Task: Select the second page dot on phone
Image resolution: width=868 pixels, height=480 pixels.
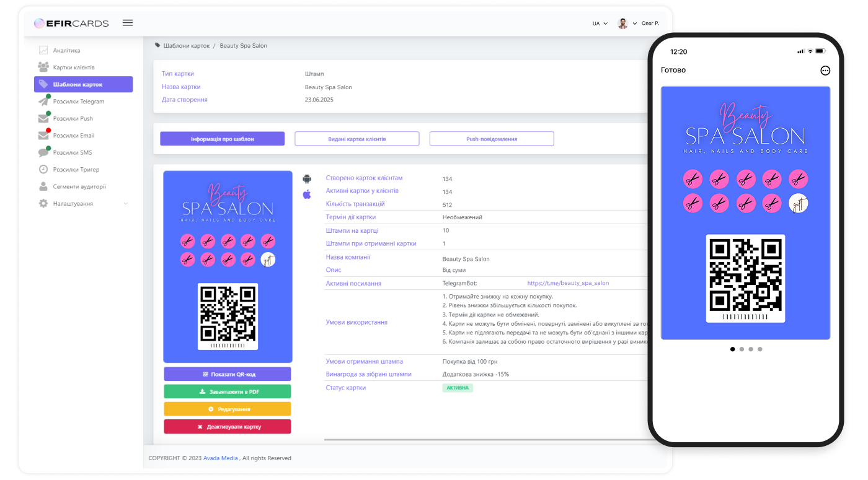Action: point(742,349)
